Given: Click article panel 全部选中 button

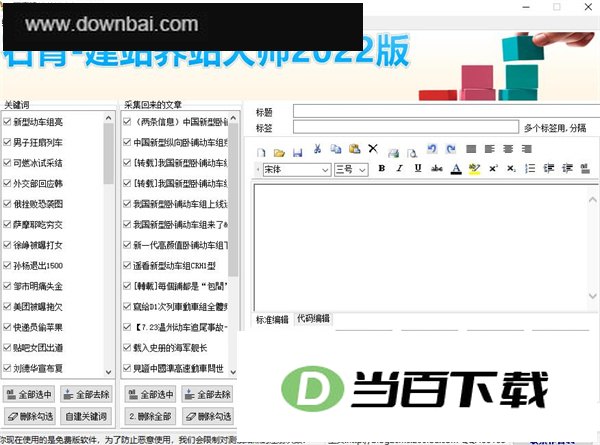Looking at the screenshot, I should pos(150,394).
